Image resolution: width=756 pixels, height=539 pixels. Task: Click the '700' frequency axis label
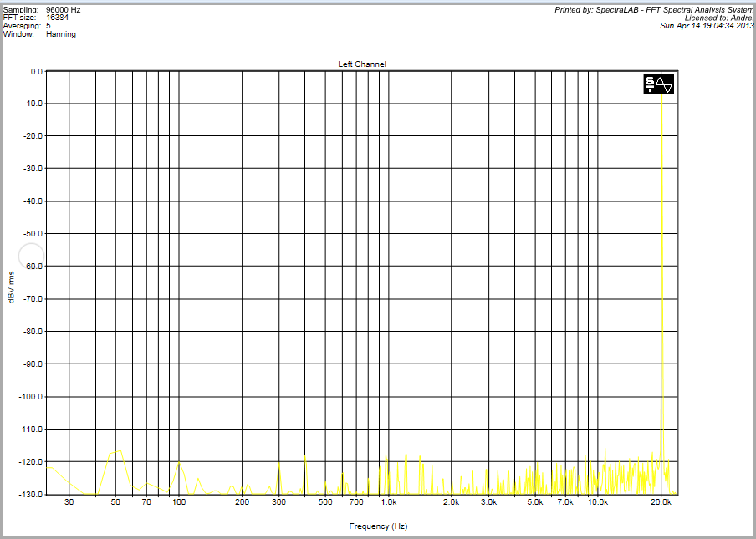click(x=356, y=502)
